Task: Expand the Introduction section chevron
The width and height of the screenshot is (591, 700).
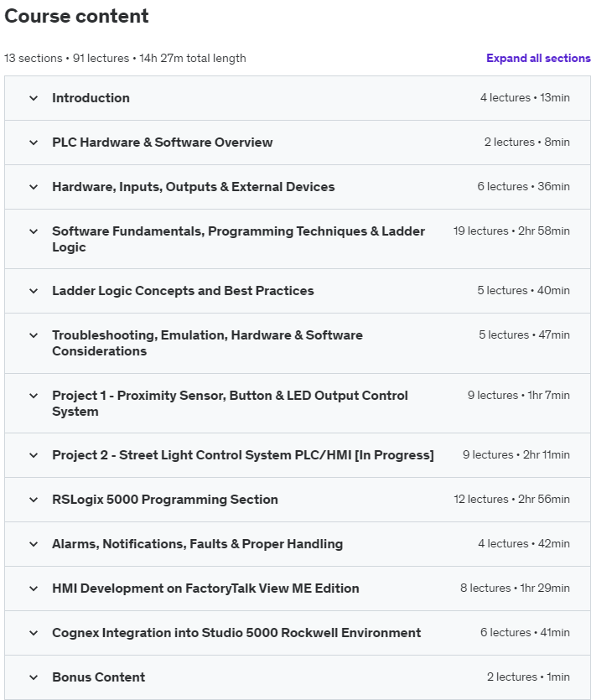Action: (x=34, y=98)
